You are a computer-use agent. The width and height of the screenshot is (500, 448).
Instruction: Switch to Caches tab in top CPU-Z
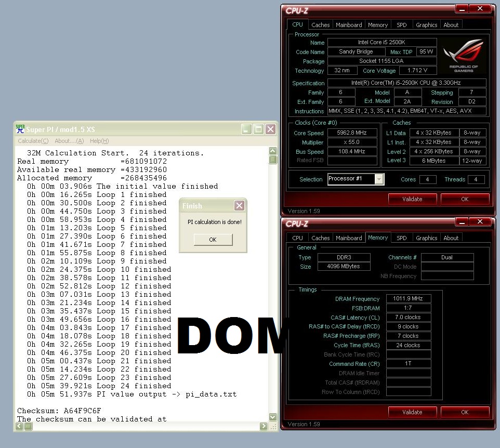[320, 25]
